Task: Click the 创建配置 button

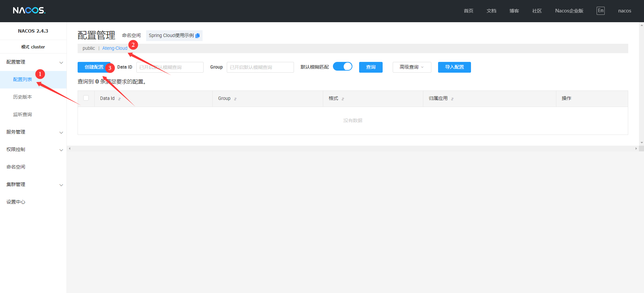Action: coord(94,67)
